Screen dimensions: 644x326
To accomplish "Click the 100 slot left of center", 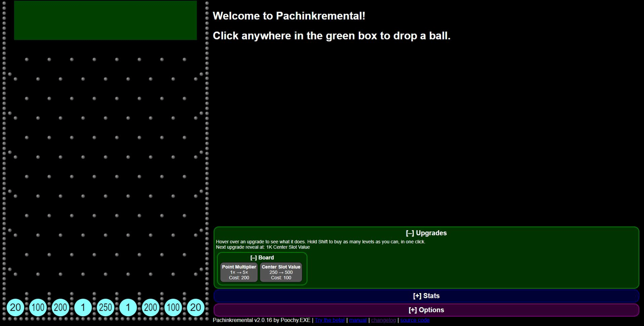I will click(x=38, y=307).
